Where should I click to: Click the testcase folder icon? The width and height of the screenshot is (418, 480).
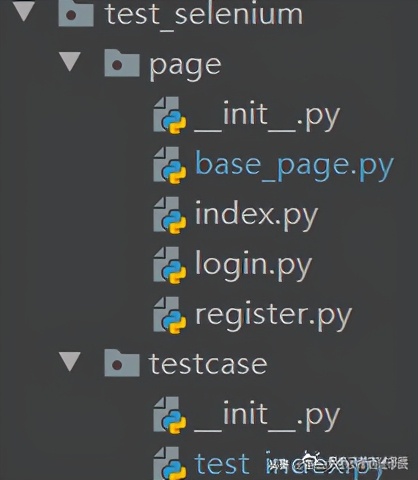point(122,363)
